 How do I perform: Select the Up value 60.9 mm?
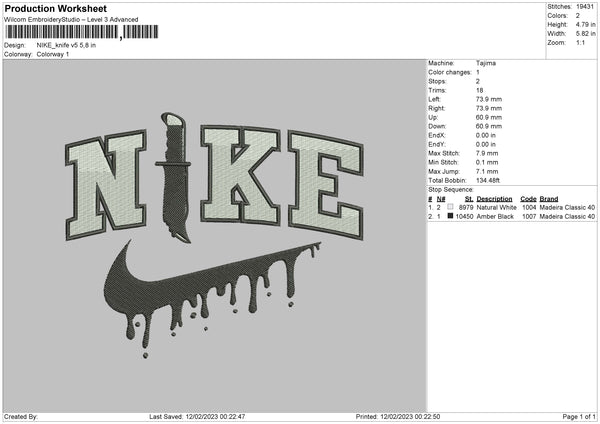(x=489, y=117)
